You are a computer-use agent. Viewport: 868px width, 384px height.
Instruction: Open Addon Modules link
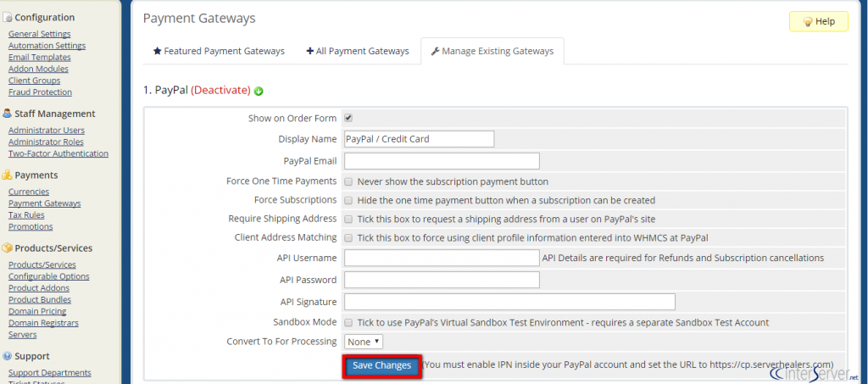tap(38, 69)
